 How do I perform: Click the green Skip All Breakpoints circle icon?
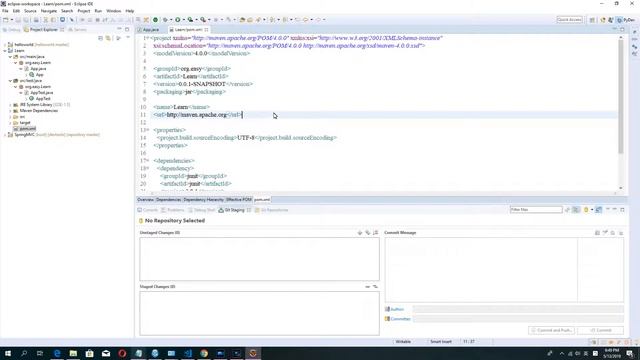tap(155, 20)
